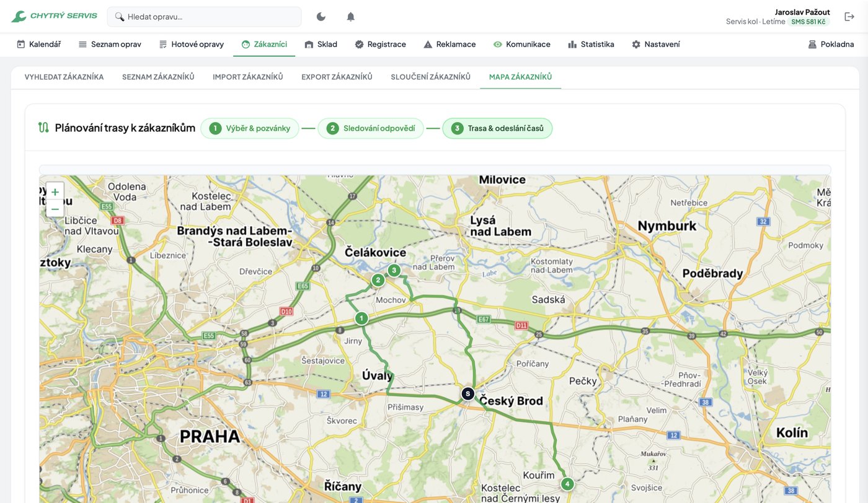Zoom out the map with minus
Image resolution: width=868 pixels, height=503 pixels.
coord(55,209)
